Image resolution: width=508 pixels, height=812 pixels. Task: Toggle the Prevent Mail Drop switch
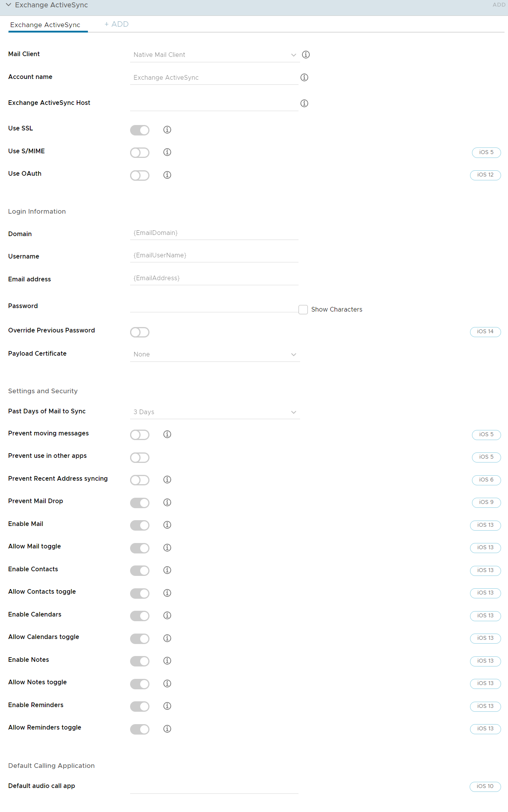coord(140,503)
